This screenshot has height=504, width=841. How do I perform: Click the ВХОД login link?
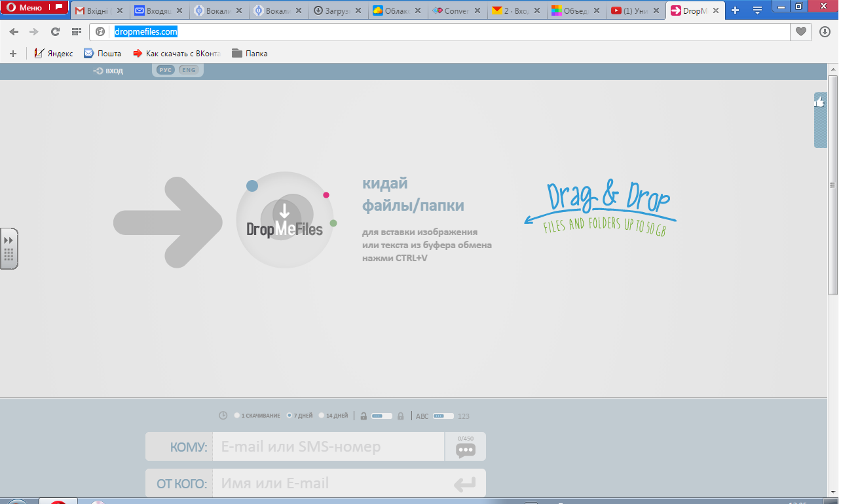[x=109, y=71]
